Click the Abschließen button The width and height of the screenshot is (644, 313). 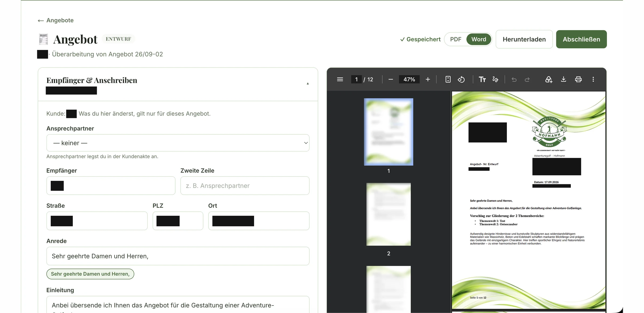click(x=581, y=39)
